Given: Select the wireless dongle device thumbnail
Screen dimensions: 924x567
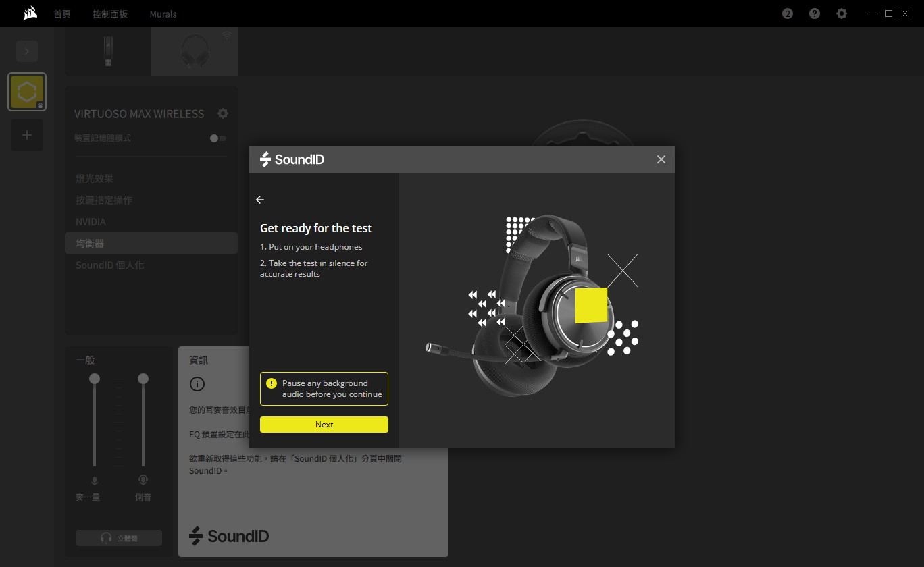Looking at the screenshot, I should pos(108,51).
